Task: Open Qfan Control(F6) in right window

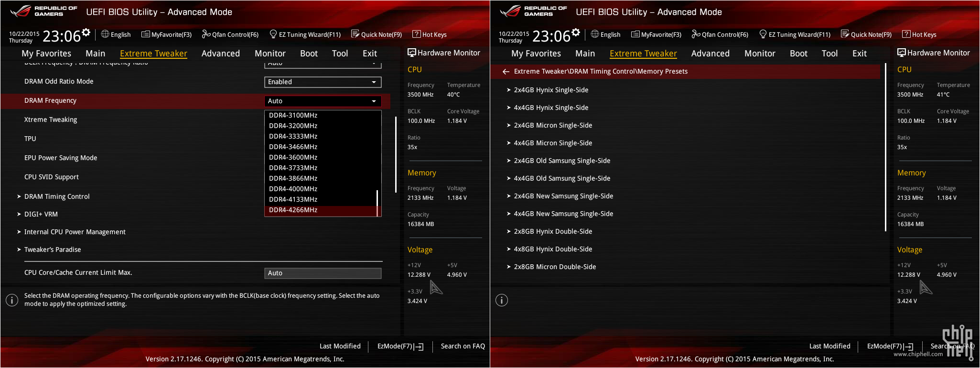Action: [x=720, y=34]
